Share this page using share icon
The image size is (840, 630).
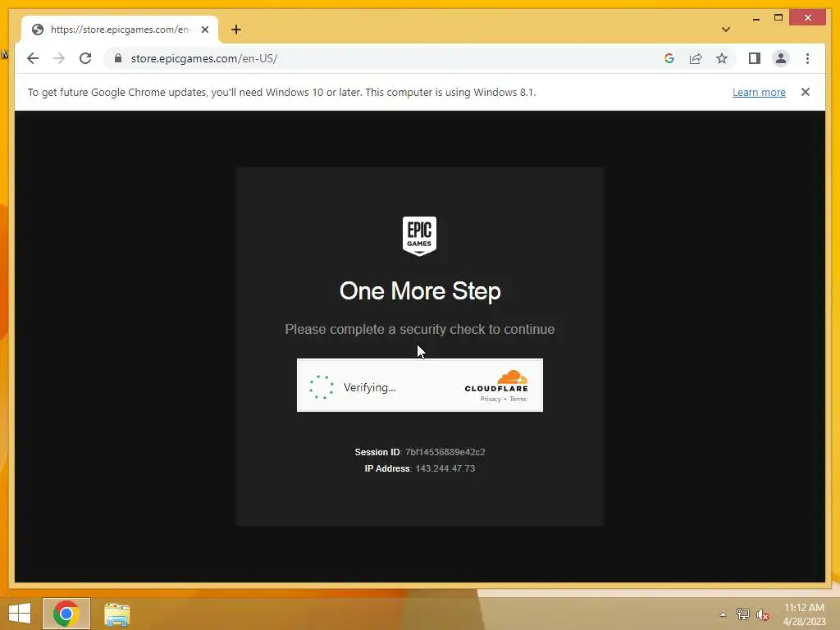696,58
